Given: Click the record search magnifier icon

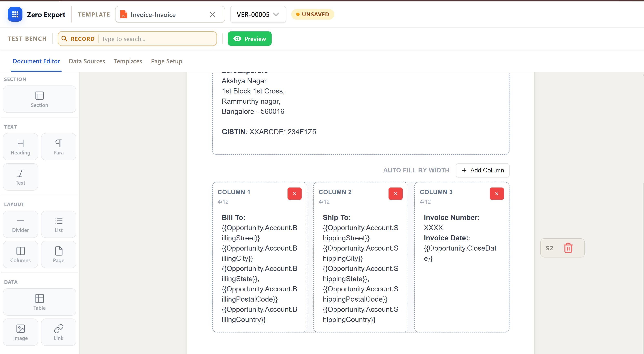Looking at the screenshot, I should (64, 39).
